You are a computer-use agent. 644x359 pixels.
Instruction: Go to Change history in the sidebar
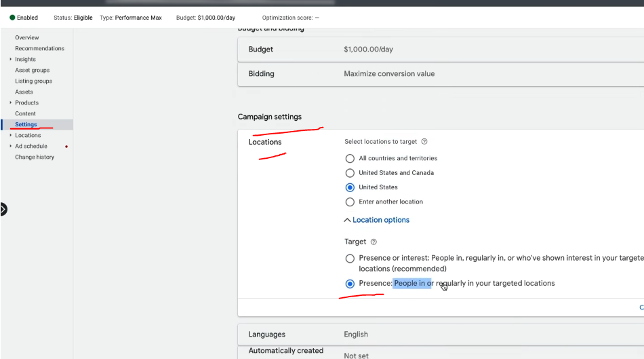pos(35,157)
